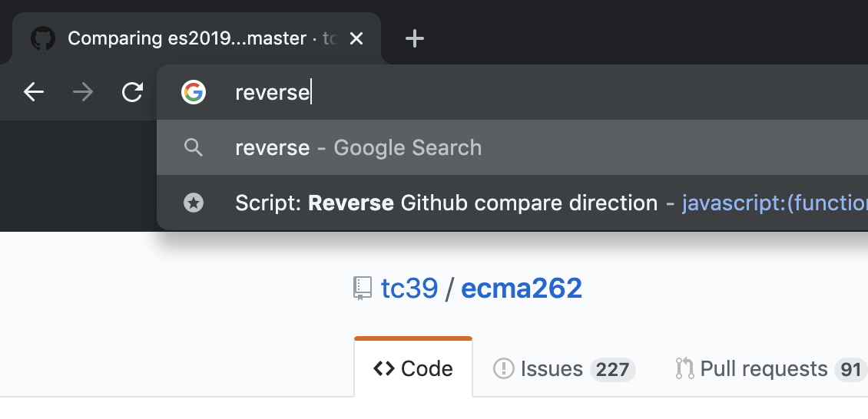Click the repository book icon beside tc39
The width and height of the screenshot is (868, 419).
click(363, 289)
